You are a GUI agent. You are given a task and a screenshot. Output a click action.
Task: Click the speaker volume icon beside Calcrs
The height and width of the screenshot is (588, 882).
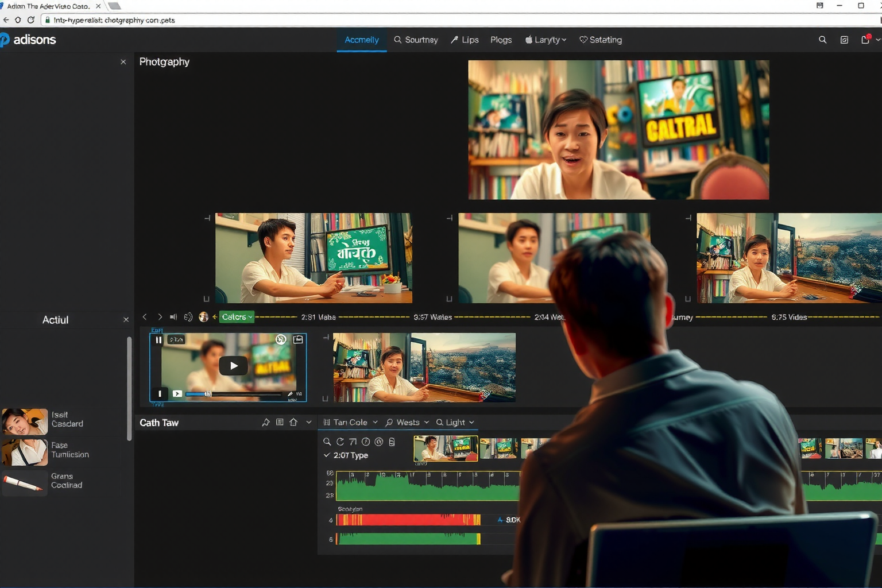pos(173,317)
